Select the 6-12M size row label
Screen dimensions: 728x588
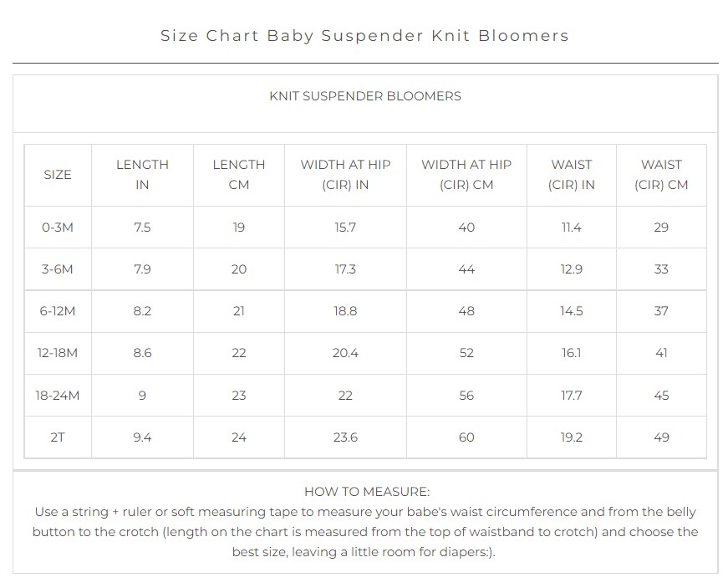(x=58, y=310)
